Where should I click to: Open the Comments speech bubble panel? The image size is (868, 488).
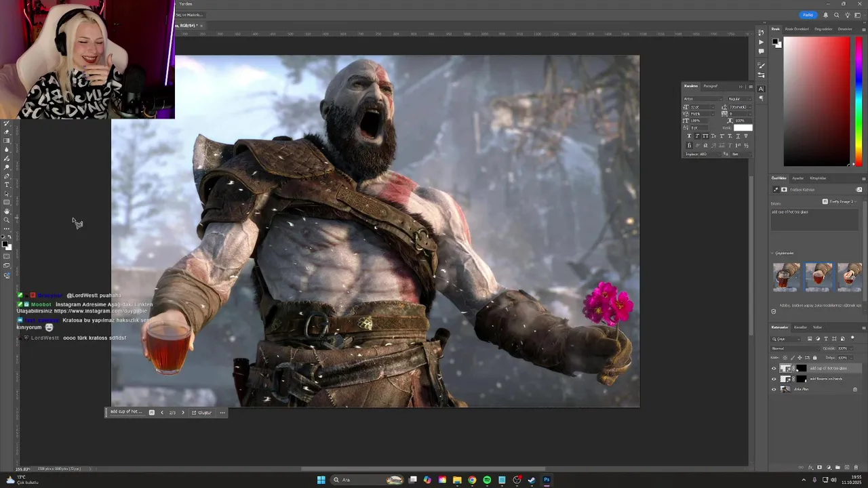pos(762,52)
